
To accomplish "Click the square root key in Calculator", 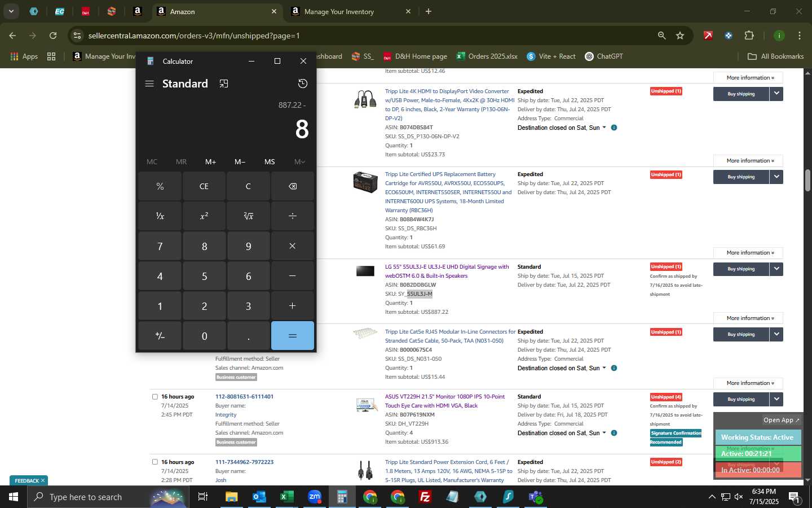I will 248,216.
